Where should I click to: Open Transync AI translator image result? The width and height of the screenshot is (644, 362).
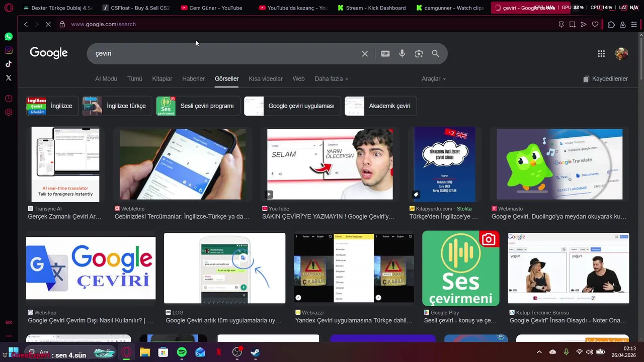65,164
